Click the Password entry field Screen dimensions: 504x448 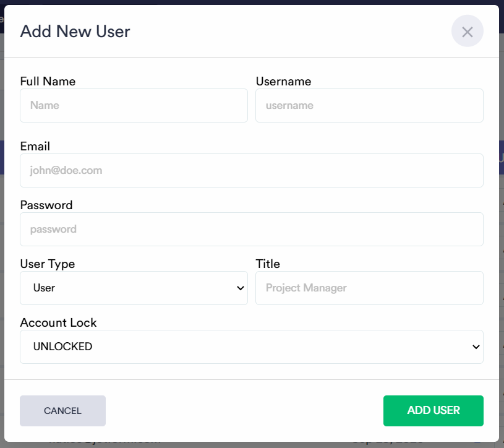tap(252, 229)
